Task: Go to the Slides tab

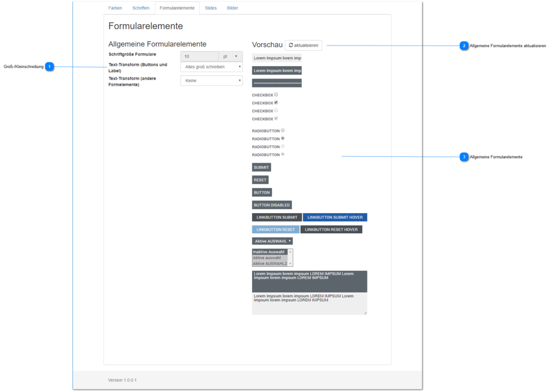Action: [x=210, y=8]
